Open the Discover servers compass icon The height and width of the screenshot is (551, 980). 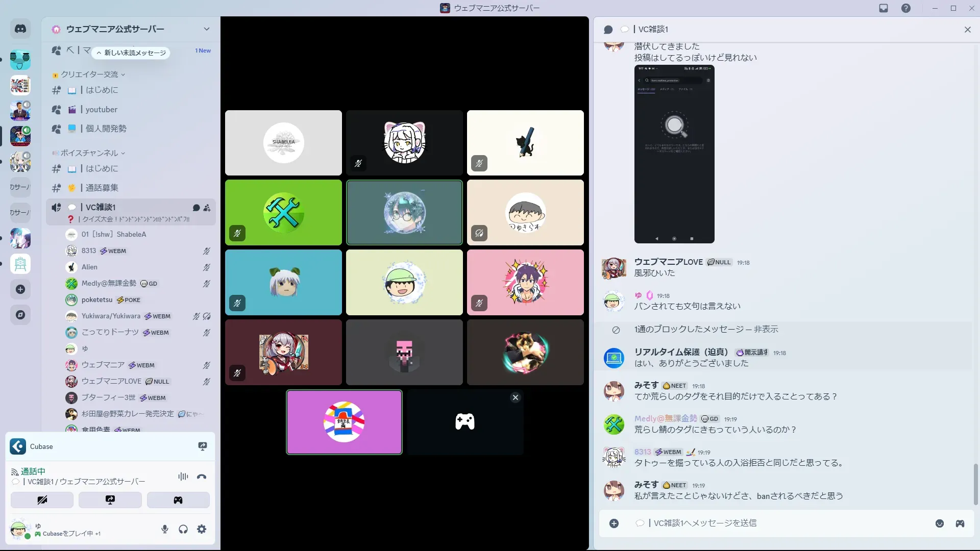20,315
